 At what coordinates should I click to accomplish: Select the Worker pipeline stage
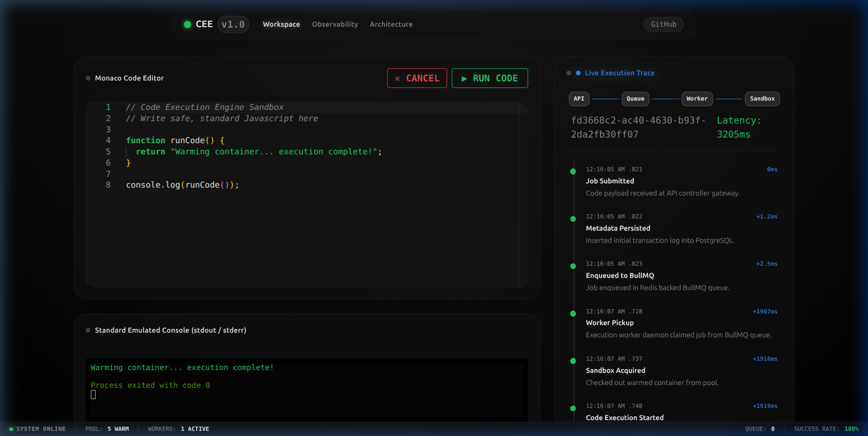point(697,99)
